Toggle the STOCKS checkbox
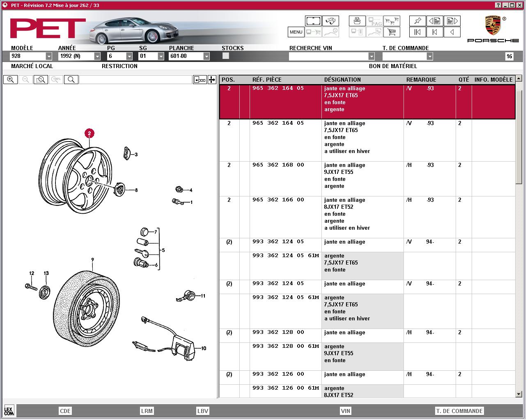This screenshot has width=532, height=420. point(226,56)
